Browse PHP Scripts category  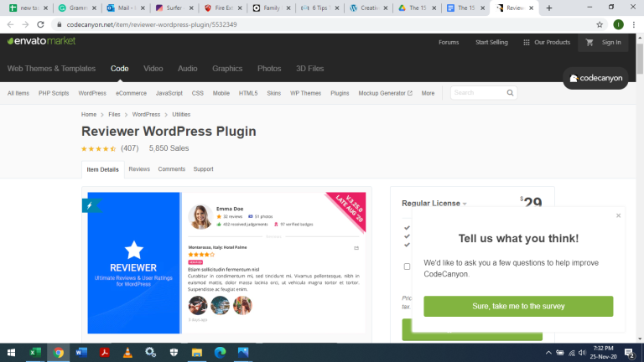tap(54, 93)
